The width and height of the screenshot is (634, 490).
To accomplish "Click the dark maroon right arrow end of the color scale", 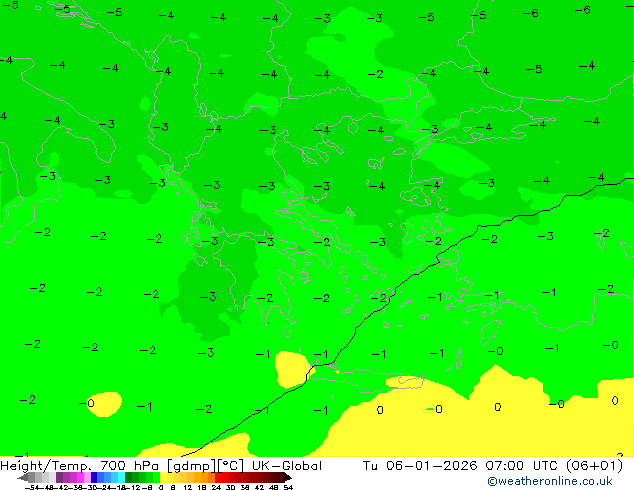I will coord(288,477).
